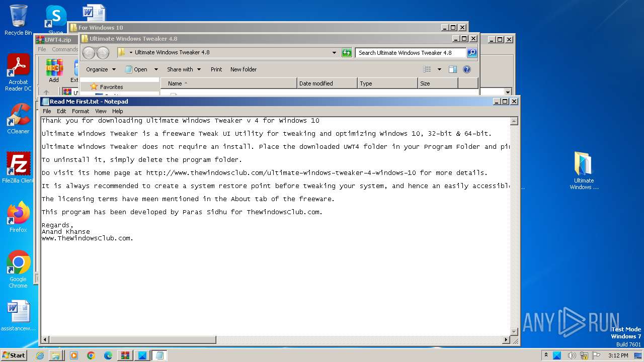Click the thewindowsclub.com URL text in Notepad
This screenshot has width=644, height=362.
coord(281,173)
